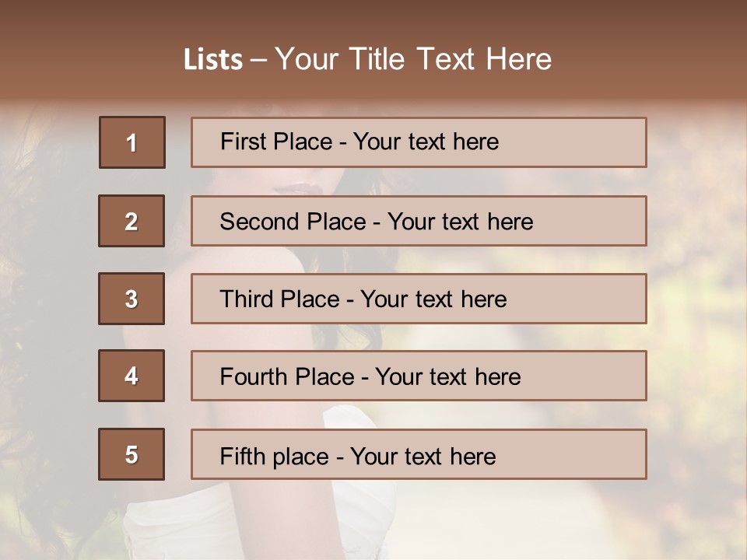Select the number 4 square
The image size is (747, 560).
coord(132,376)
